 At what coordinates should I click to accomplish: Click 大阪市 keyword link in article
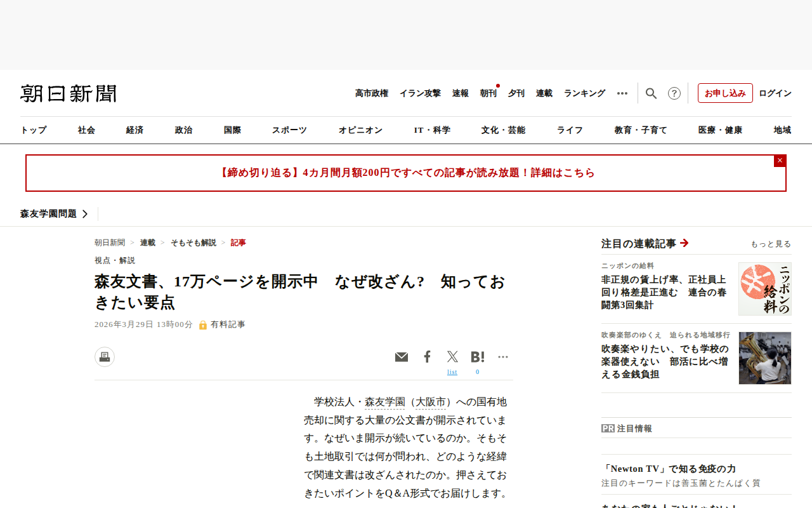pyautogui.click(x=431, y=402)
